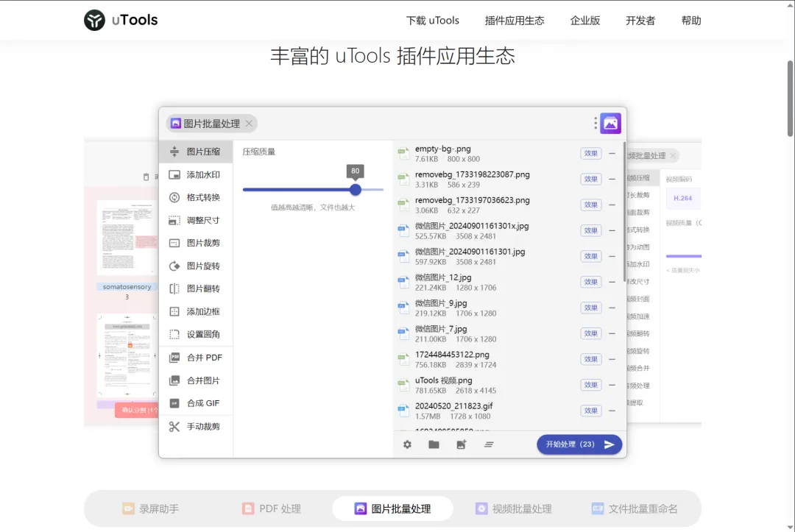Switch to 文件批量重命名 tab
This screenshot has height=532, width=795.
(x=635, y=508)
